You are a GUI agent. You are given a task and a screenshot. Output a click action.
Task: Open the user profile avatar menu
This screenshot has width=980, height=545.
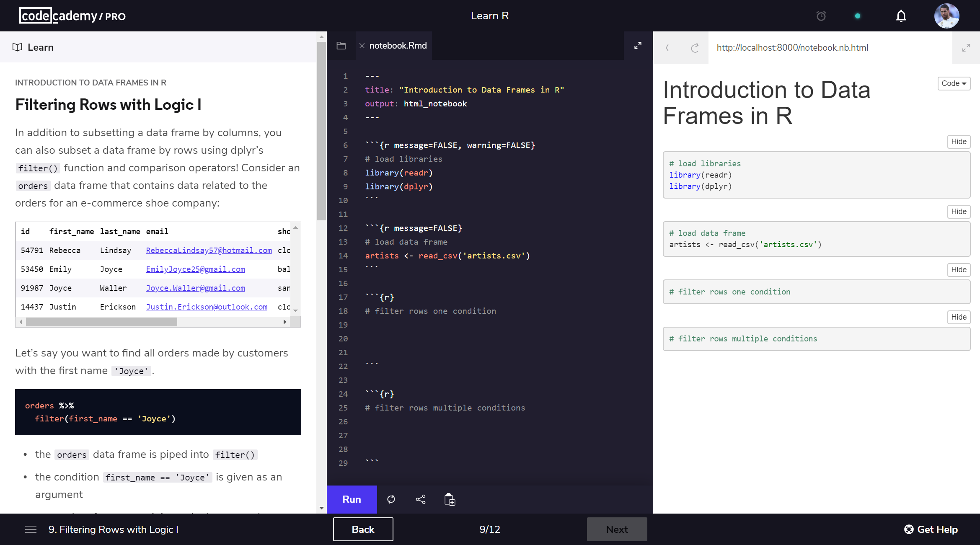946,16
